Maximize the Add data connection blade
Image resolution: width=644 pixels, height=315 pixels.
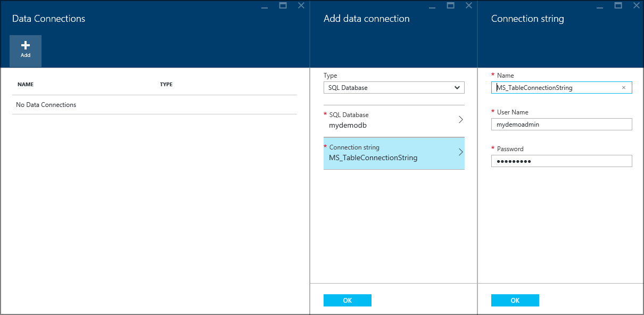tap(450, 5)
